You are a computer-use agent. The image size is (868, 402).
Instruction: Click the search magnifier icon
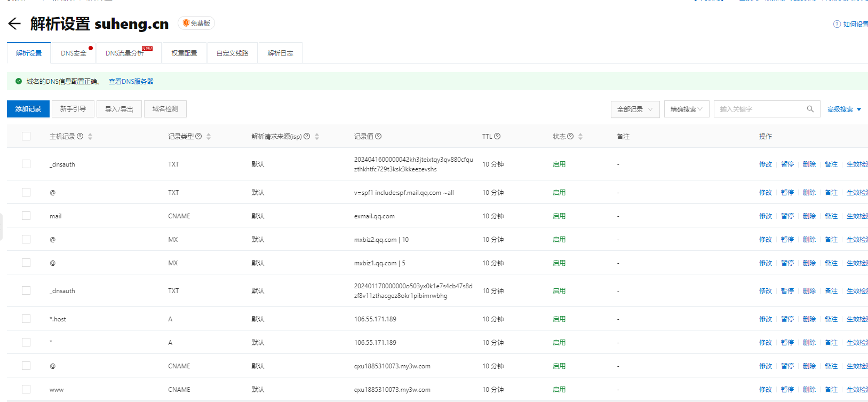point(810,109)
